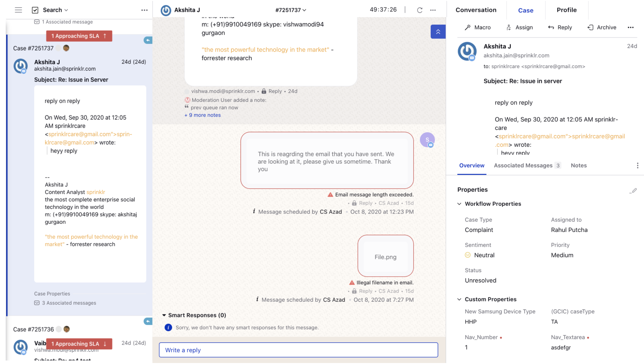Switch to the Profile tab
Screen dimensions: 644x364
(x=567, y=10)
